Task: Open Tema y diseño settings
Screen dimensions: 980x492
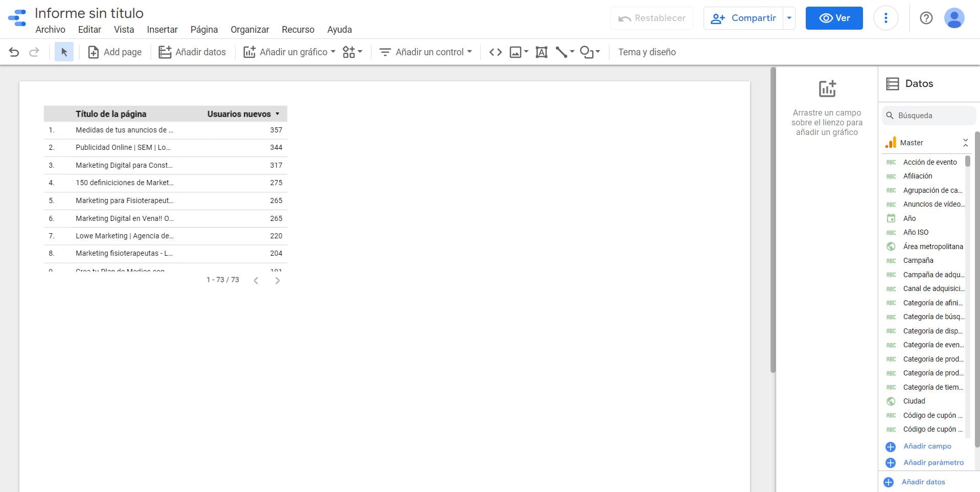Action: tap(647, 52)
